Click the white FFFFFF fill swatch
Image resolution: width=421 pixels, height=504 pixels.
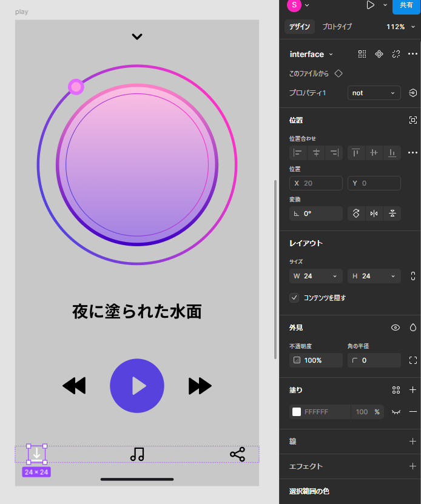click(297, 412)
